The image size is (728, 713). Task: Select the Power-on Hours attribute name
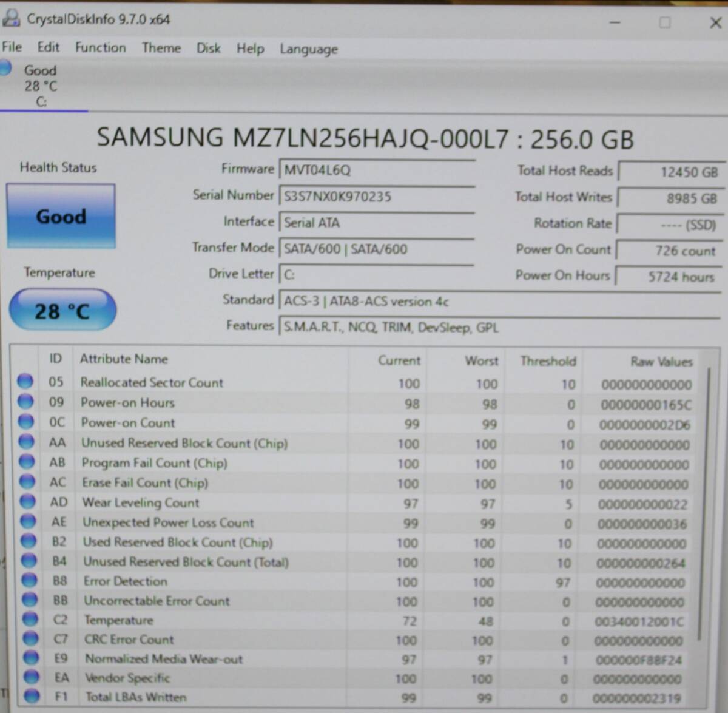(127, 402)
